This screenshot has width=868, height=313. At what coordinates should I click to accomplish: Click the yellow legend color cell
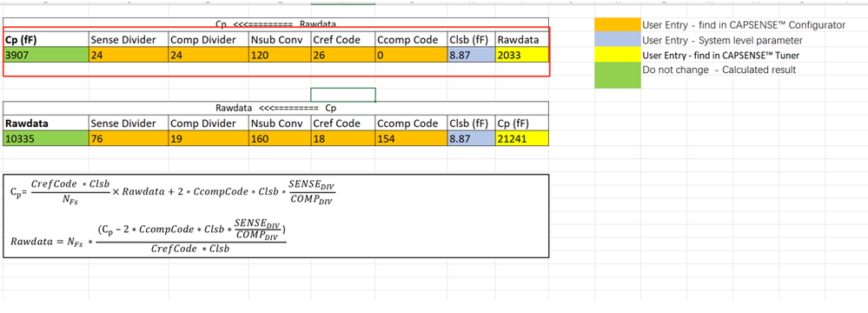point(617,55)
